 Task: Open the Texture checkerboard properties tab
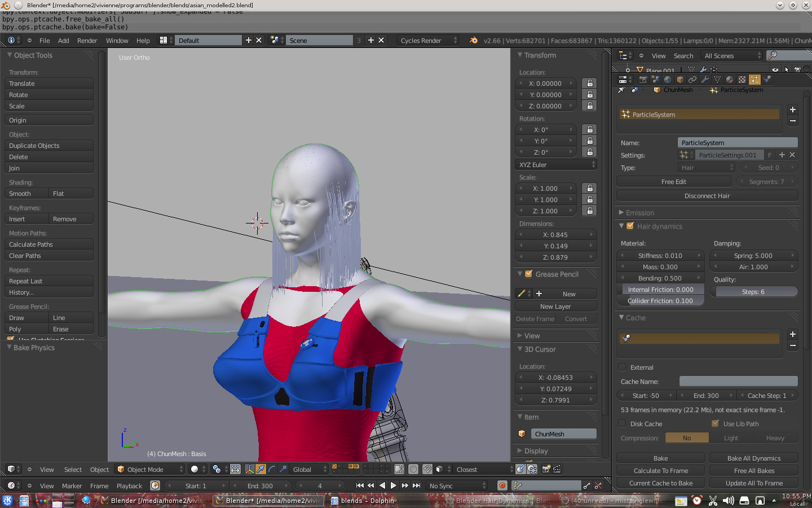click(x=742, y=80)
